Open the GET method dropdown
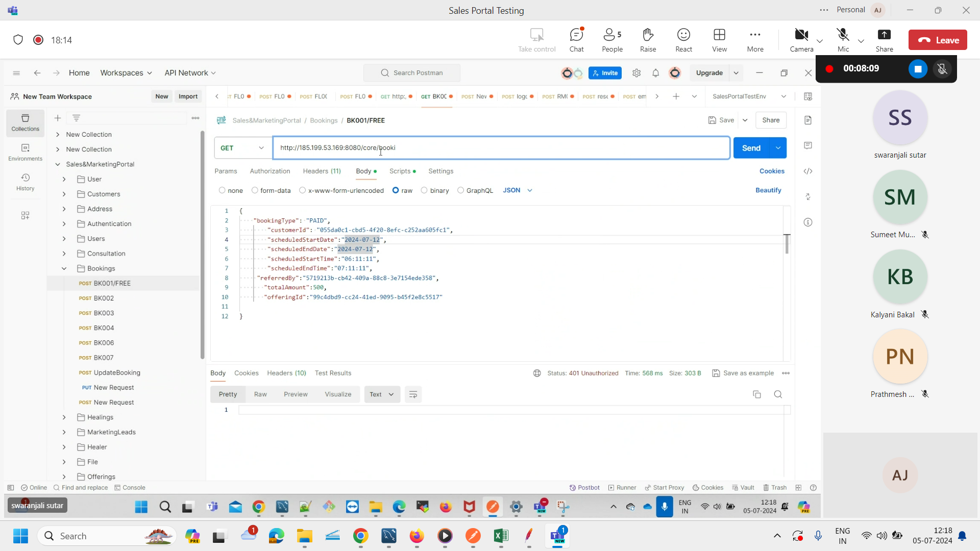 coord(243,148)
